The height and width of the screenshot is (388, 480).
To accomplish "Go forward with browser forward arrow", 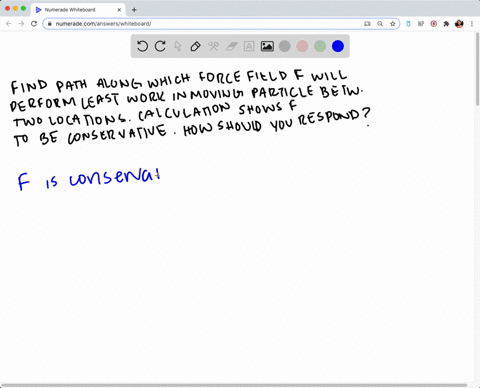I will pos(21,24).
